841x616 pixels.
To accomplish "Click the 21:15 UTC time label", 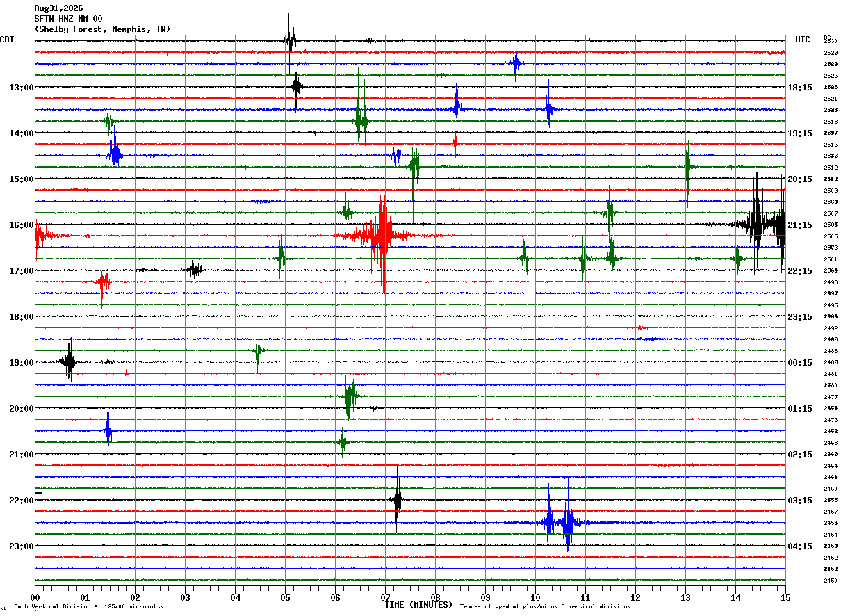I will tap(800, 225).
